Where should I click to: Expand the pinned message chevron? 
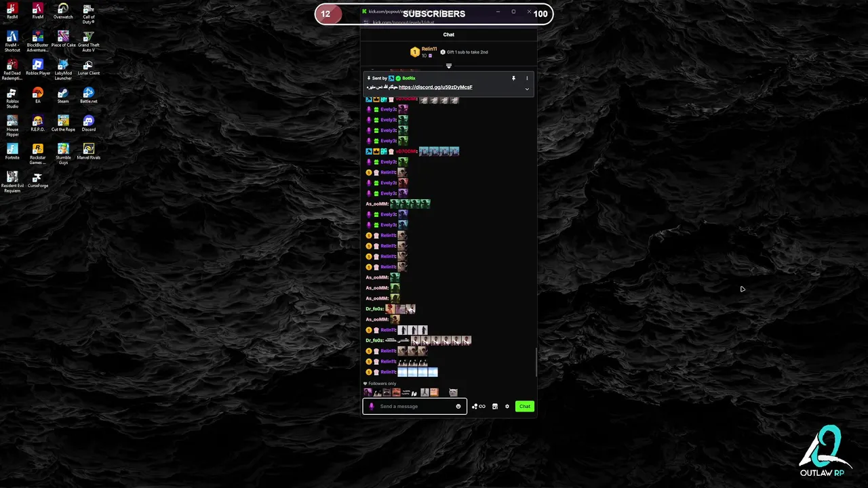[527, 89]
